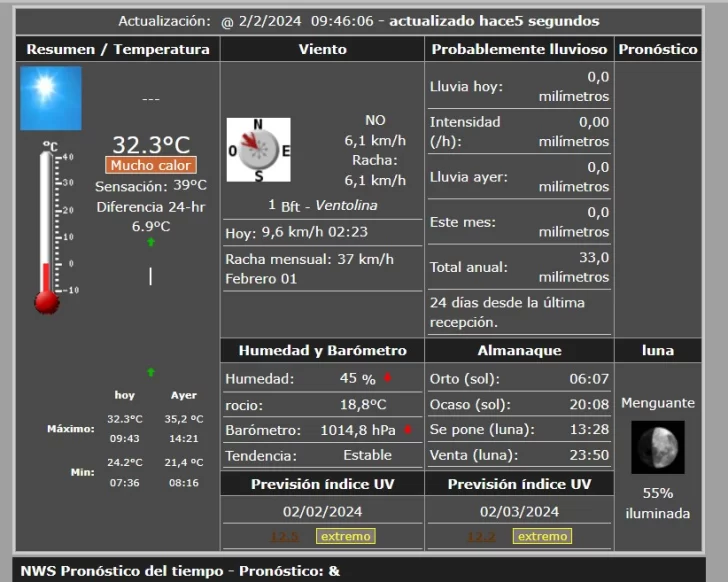728x582 pixels.
Task: Click 'extremo' UV badge for 02/03/2024
Action: (x=542, y=536)
